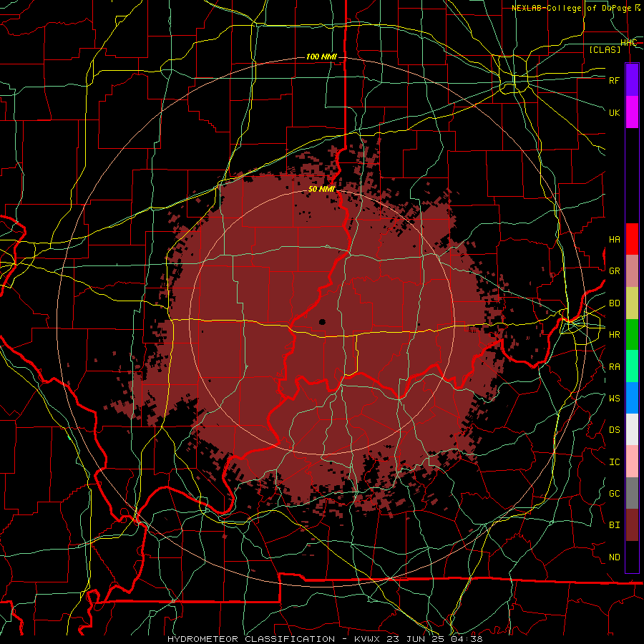Click the BD yellow legend swatch
Image resolution: width=644 pixels, height=644 pixels.
coord(632,303)
